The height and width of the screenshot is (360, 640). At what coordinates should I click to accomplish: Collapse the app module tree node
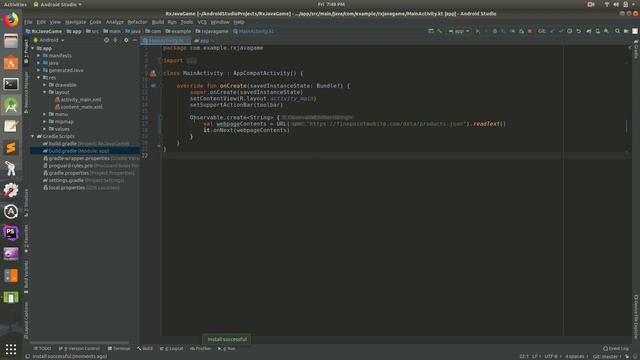pos(33,48)
